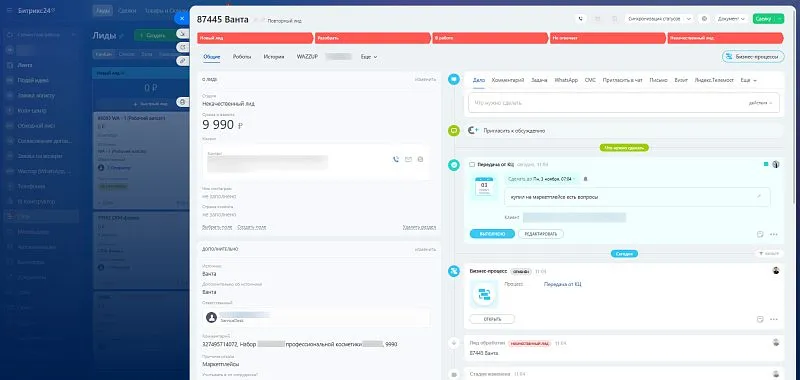
Task: Click the responsible user avatar icon
Action: [211, 317]
